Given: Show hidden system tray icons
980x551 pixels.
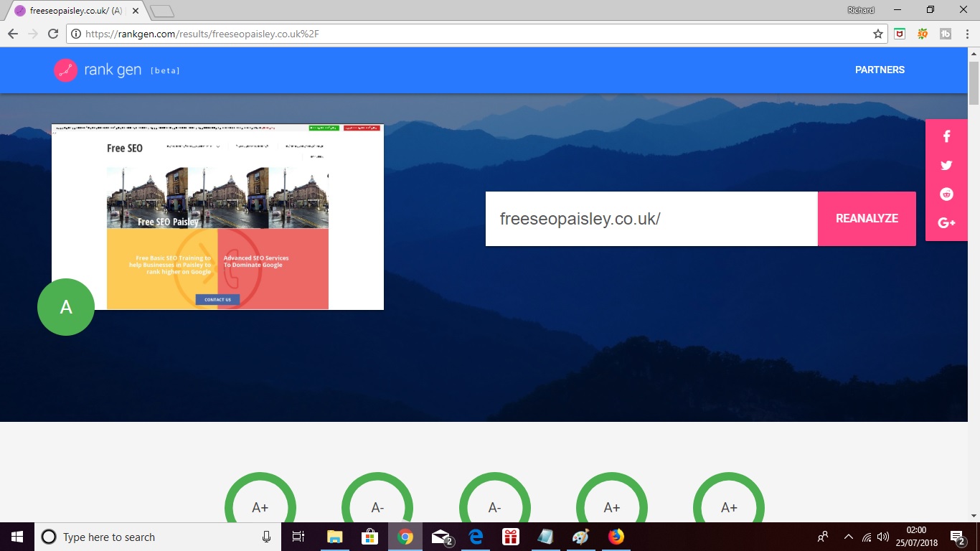Looking at the screenshot, I should pyautogui.click(x=849, y=537).
